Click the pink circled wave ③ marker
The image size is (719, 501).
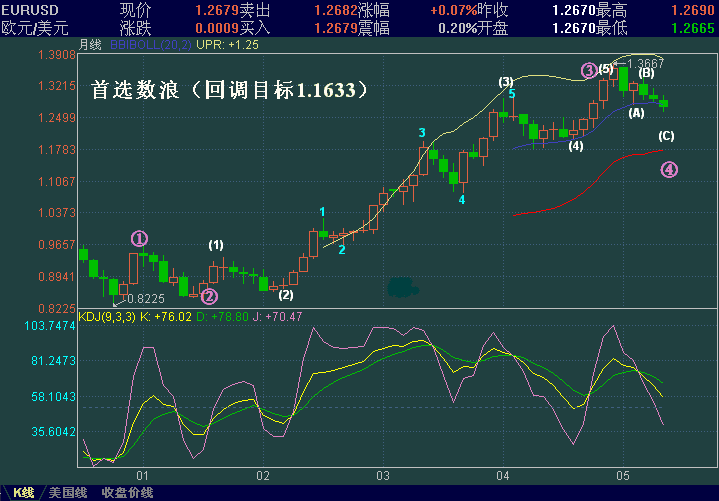point(589,71)
